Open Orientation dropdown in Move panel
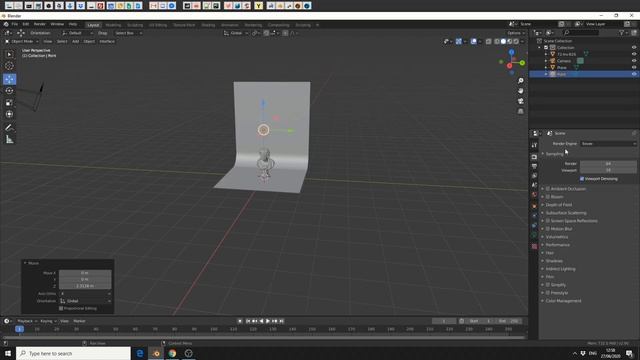This screenshot has height=360, width=640. (85, 301)
